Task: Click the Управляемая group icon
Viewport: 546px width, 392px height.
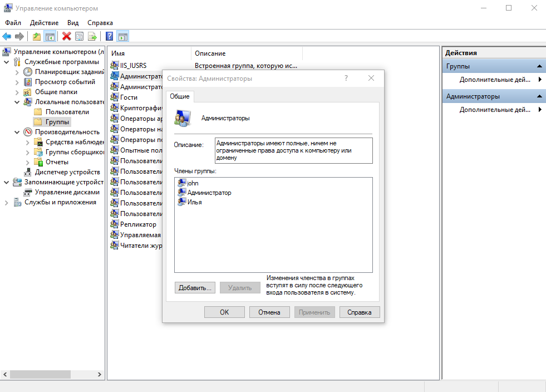Action: [x=115, y=234]
